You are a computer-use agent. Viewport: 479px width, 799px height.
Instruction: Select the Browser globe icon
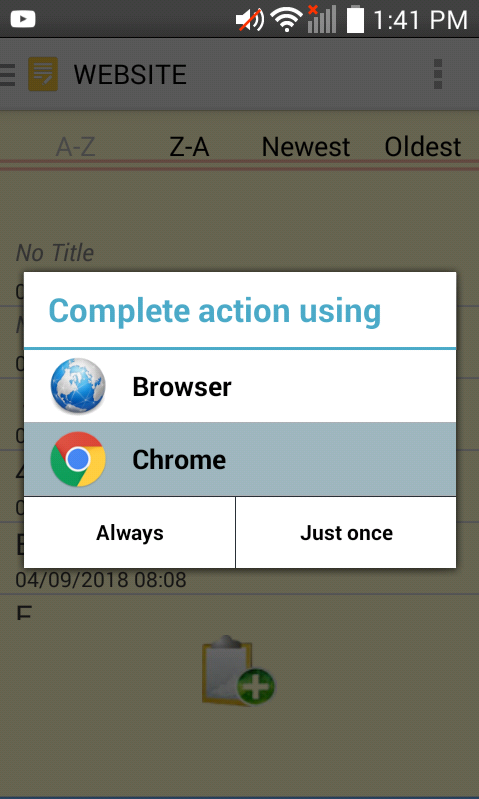[x=78, y=386]
